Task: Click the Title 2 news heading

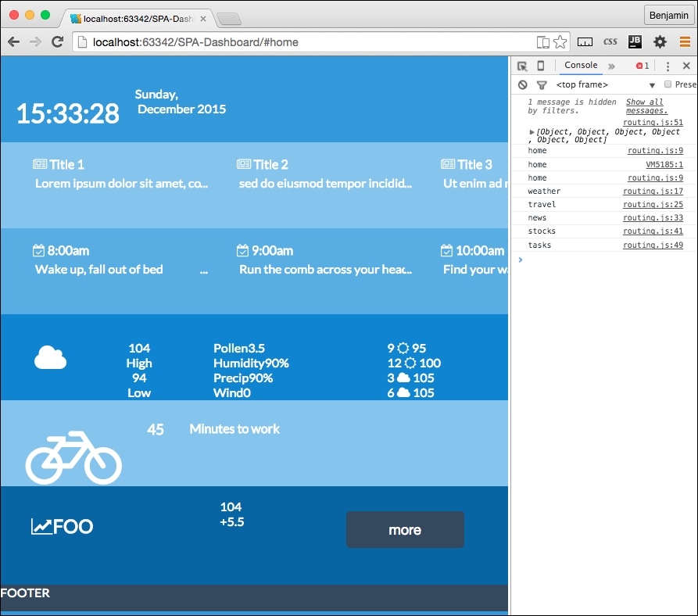Action: pyautogui.click(x=271, y=165)
